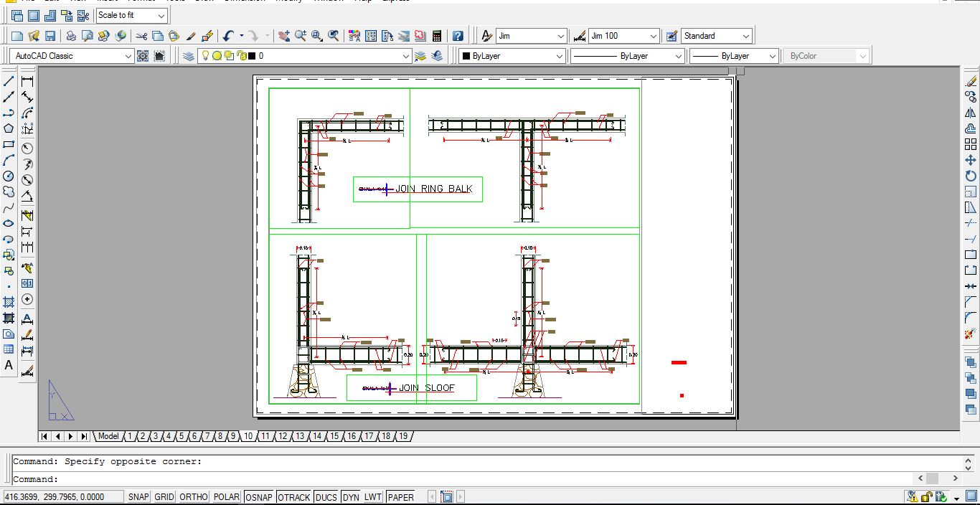Click the Save icon in toolbar
Screen dimensions: 980x505
click(x=50, y=36)
